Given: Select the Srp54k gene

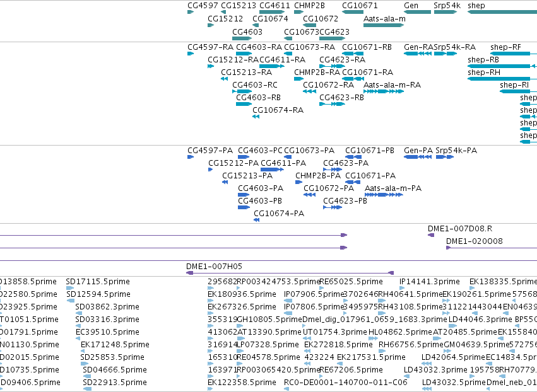Looking at the screenshot, I should pyautogui.click(x=446, y=13).
